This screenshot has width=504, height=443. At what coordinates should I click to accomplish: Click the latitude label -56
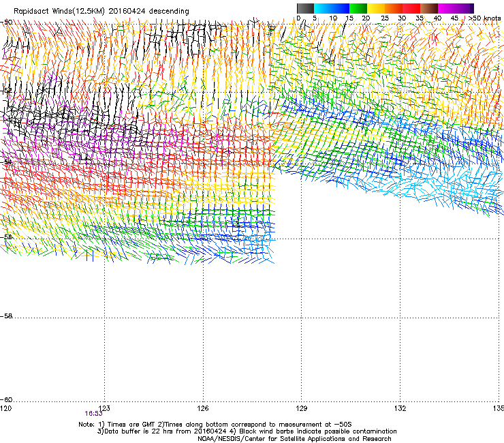point(6,237)
